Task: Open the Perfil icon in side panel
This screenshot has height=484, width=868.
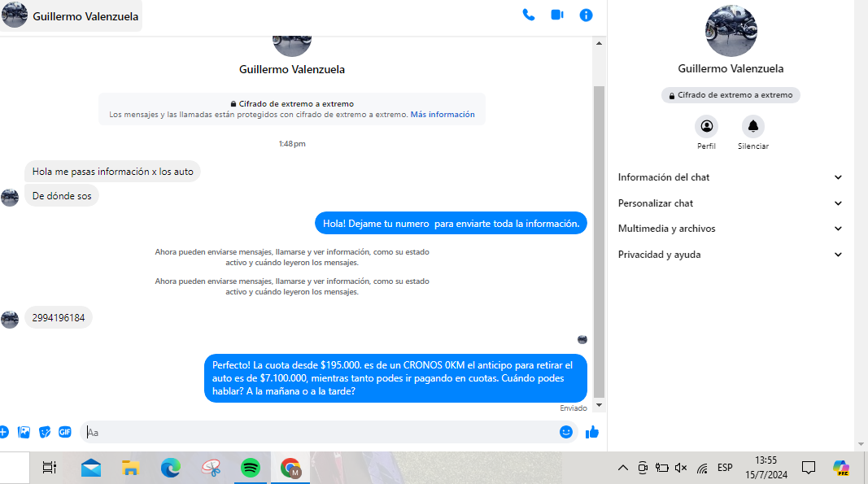Action: tap(706, 126)
